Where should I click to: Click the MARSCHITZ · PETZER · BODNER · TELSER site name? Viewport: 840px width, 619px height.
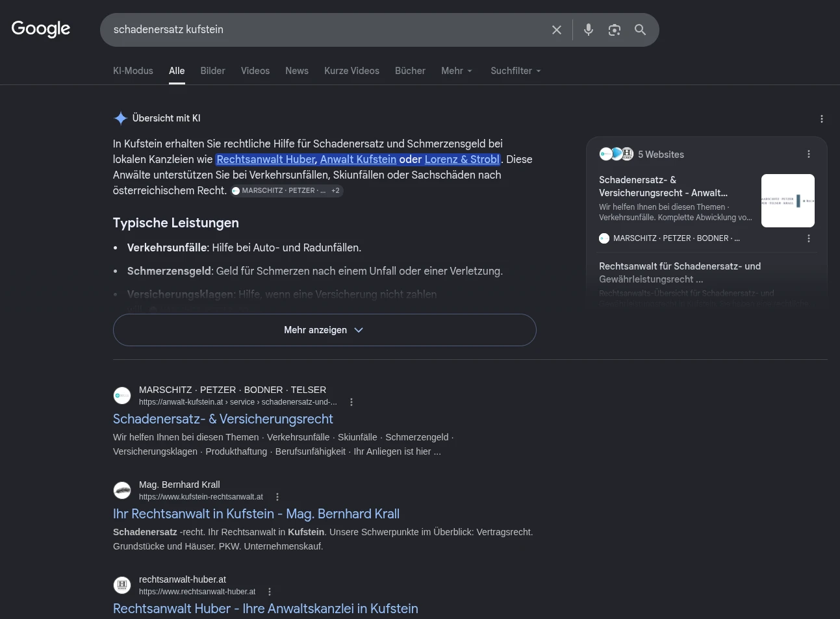pos(233,390)
